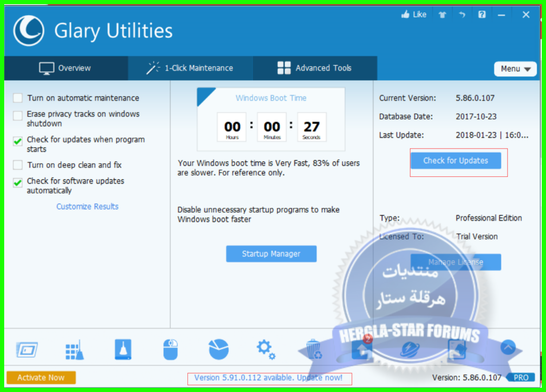The height and width of the screenshot is (392, 546).
Task: Open the file repair icon beside planet icon
Action: pyautogui.click(x=457, y=349)
